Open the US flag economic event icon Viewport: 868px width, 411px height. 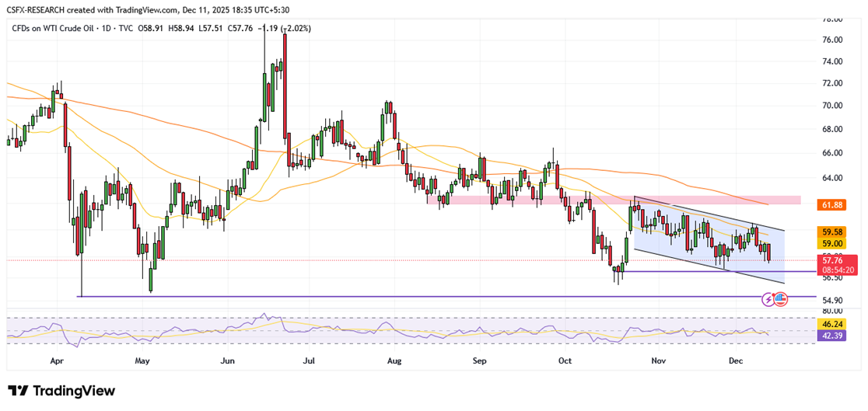781,298
